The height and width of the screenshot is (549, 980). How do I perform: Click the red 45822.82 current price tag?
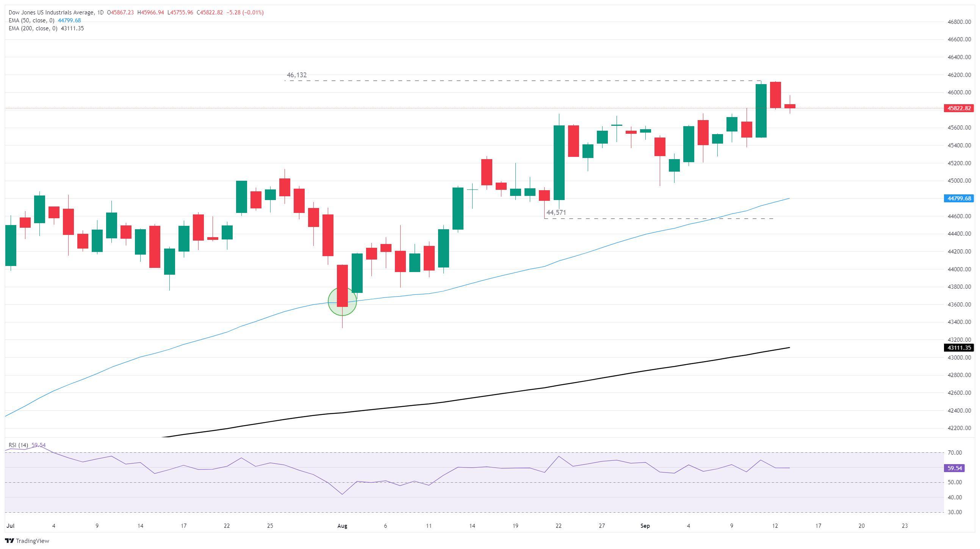click(x=959, y=108)
